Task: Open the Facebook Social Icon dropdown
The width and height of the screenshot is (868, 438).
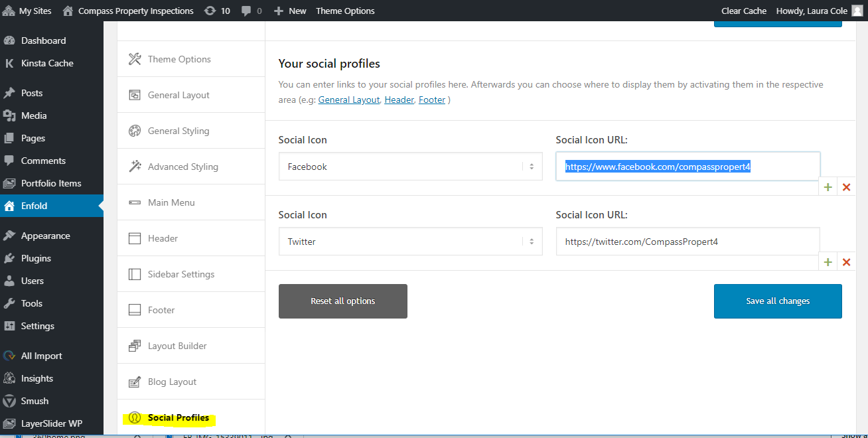Action: pos(411,167)
